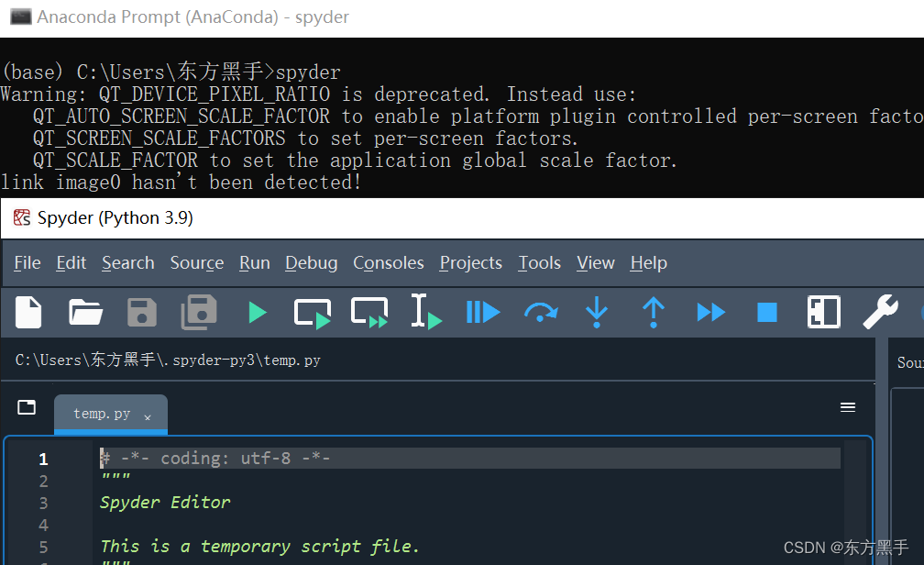This screenshot has height=565, width=924.
Task: Open the Edit menu
Action: 71,262
